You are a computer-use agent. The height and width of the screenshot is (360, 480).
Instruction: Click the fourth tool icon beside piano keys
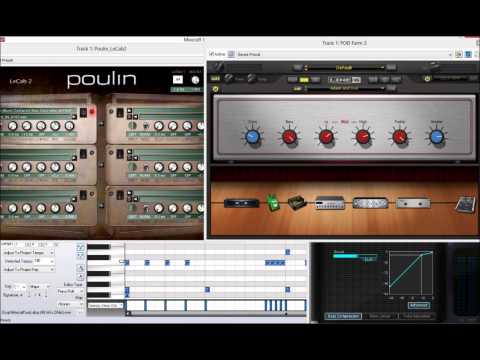click(81, 276)
